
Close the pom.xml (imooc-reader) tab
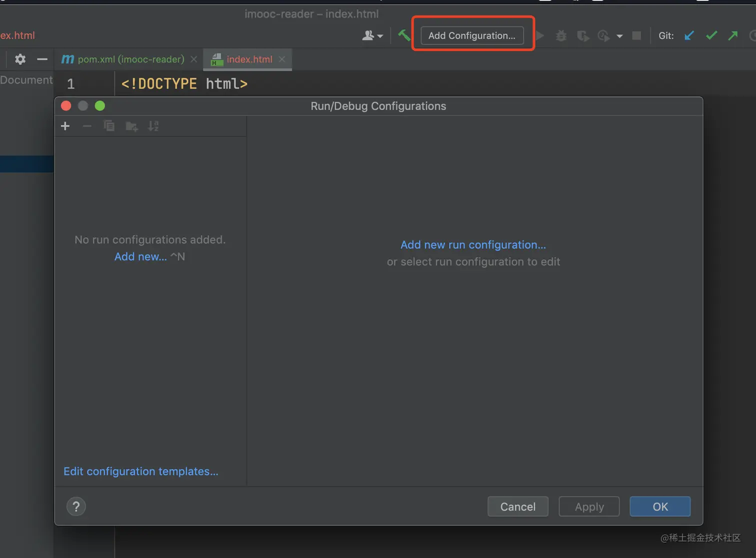click(194, 59)
